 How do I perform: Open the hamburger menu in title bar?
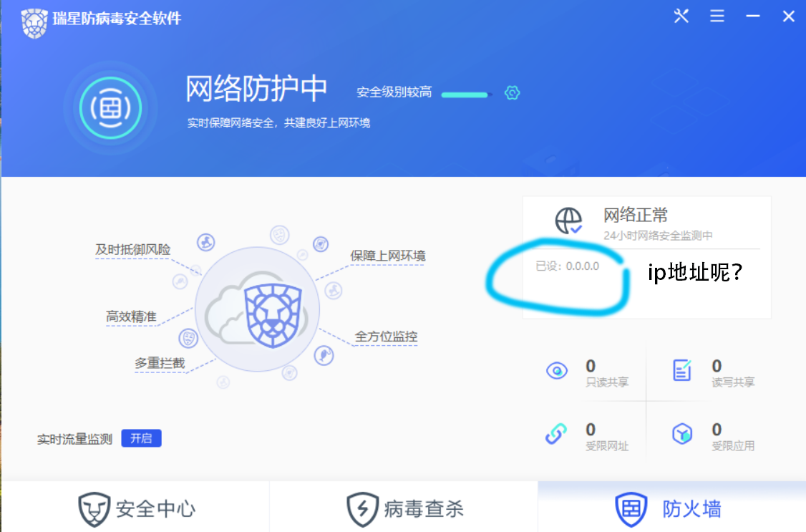[x=717, y=16]
